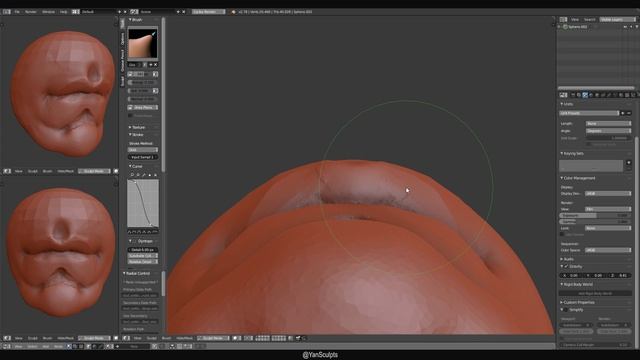Adjust the brush Strength slider
640x360 pixels.
pyautogui.click(x=142, y=82)
